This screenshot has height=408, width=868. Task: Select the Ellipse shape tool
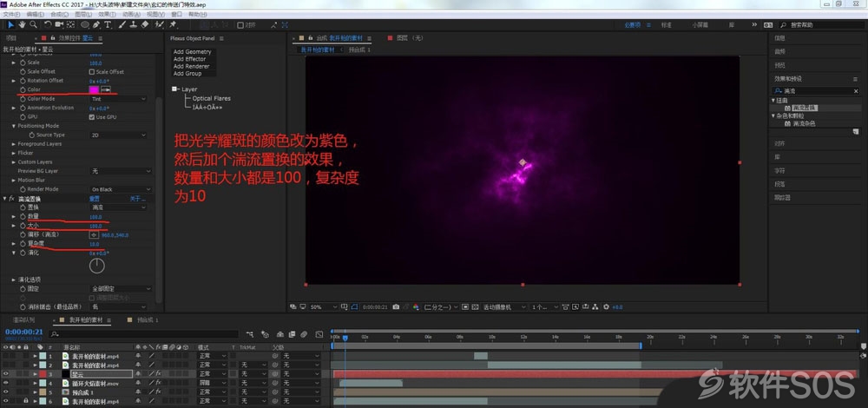[85, 25]
